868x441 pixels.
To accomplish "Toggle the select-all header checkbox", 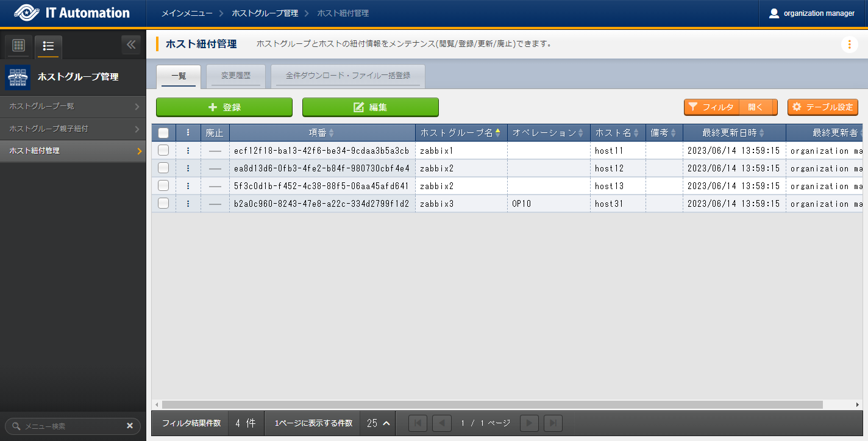I will pyautogui.click(x=163, y=133).
